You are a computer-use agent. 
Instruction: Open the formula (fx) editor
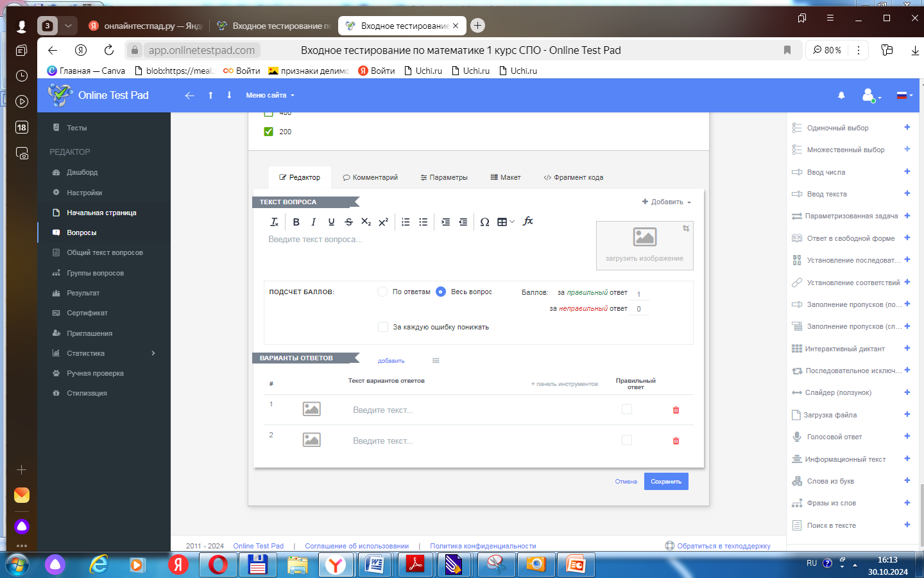528,222
